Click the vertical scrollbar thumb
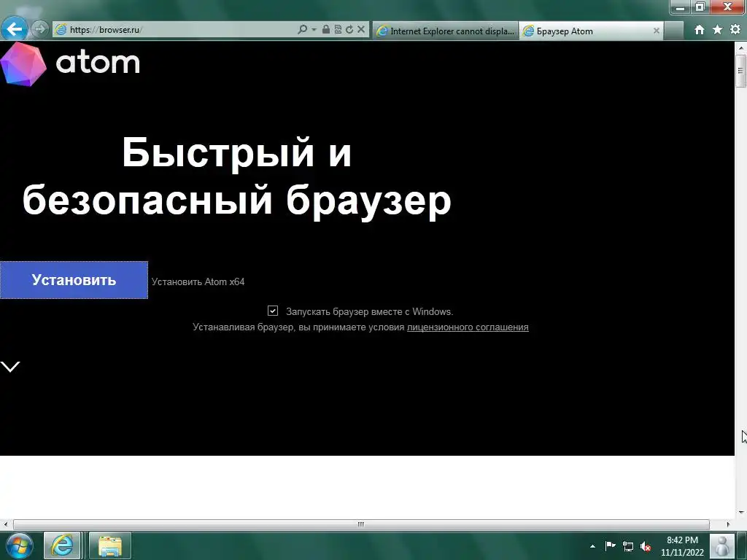Image resolution: width=747 pixels, height=560 pixels. 741,71
